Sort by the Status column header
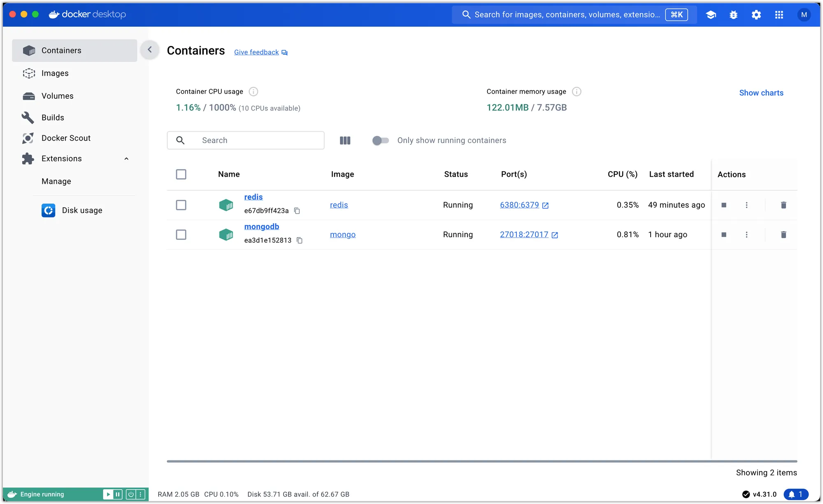The image size is (823, 504). [456, 174]
